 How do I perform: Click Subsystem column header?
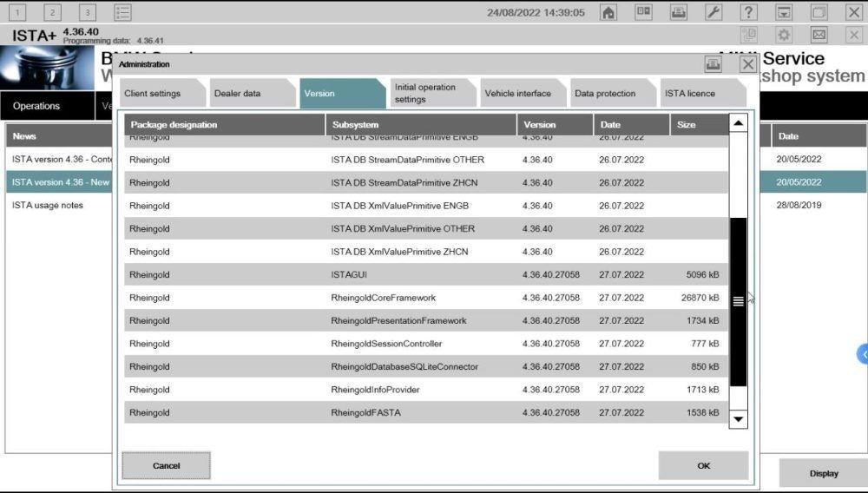pyautogui.click(x=421, y=124)
